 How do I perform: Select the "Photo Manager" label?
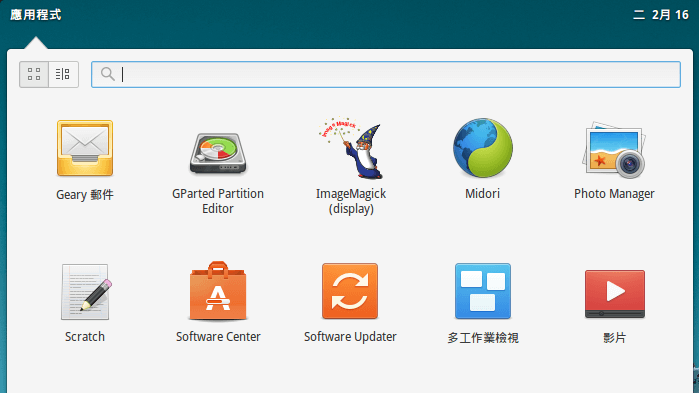(x=614, y=194)
